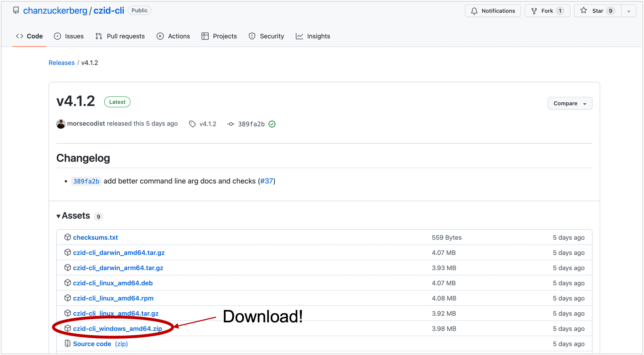Open the Insights tab
Viewport: 644px width, 355px height.
pos(313,36)
